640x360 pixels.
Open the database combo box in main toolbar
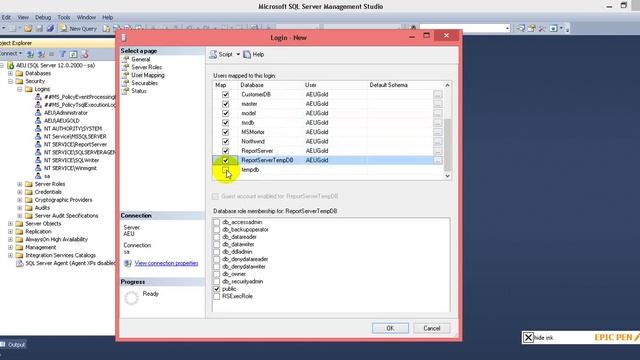pos(465,28)
